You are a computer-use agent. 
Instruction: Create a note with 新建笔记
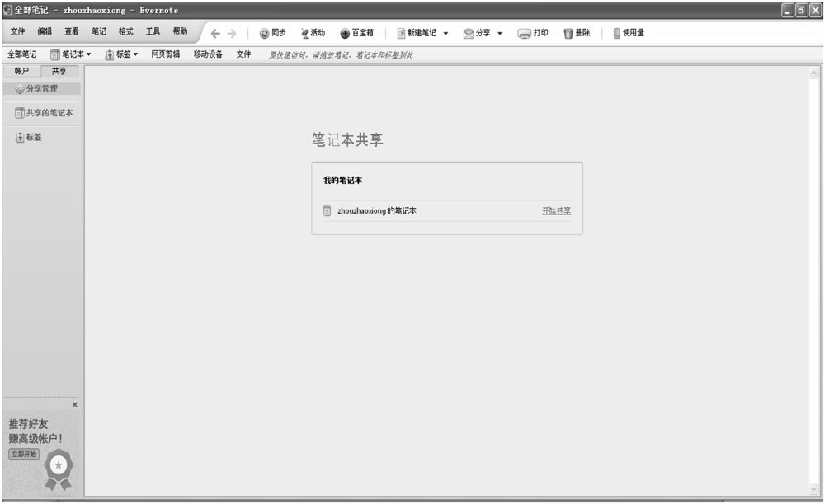[x=416, y=33]
